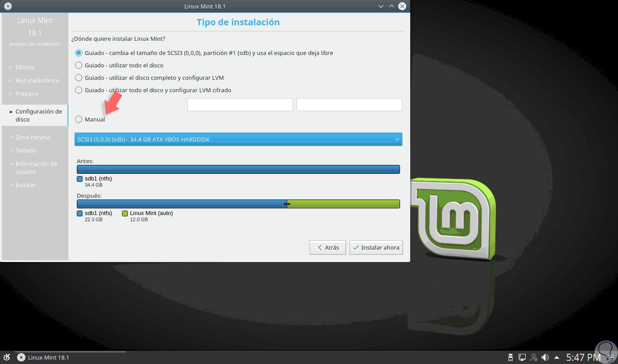618x364 pixels.
Task: Click the first encryption passphrase field
Action: [240, 105]
